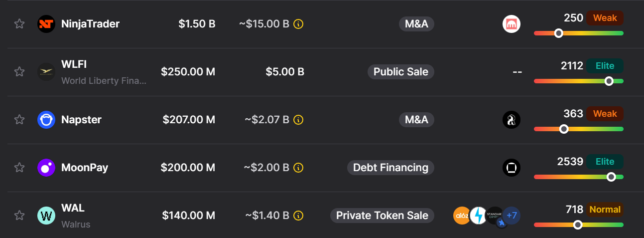Open the Walrus WAL token logo
Image resolution: width=644 pixels, height=238 pixels.
46,216
